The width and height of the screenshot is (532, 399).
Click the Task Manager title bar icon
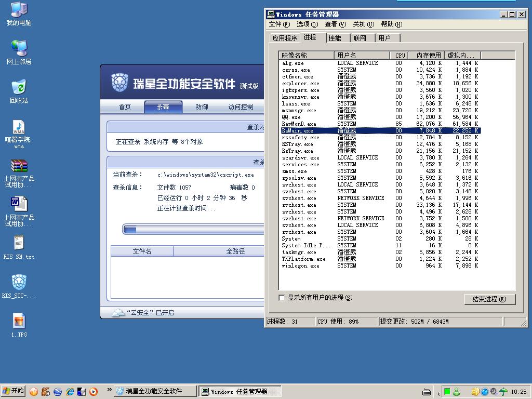click(x=270, y=14)
